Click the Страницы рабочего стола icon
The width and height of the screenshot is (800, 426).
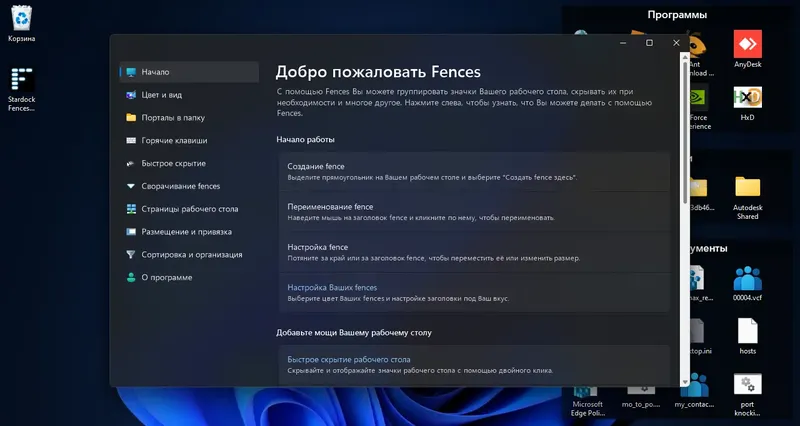pyautogui.click(x=131, y=209)
